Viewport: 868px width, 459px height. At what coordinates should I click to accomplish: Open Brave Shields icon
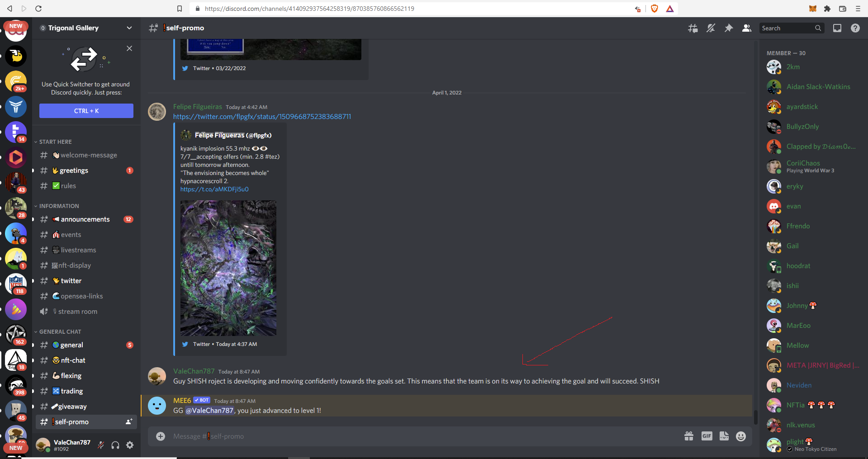[655, 9]
